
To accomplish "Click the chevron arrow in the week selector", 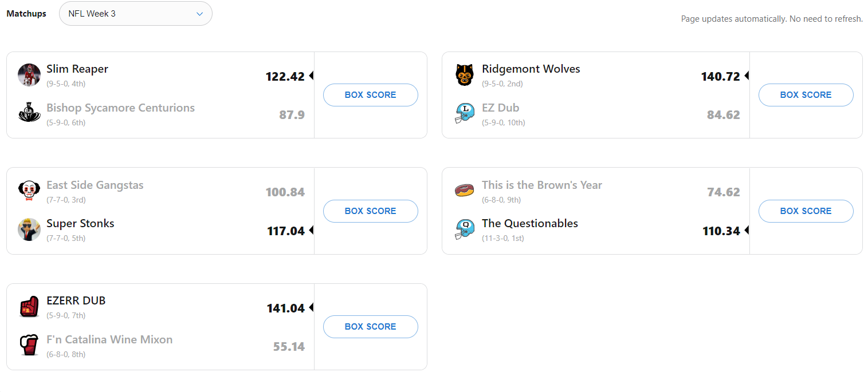I will [x=199, y=14].
